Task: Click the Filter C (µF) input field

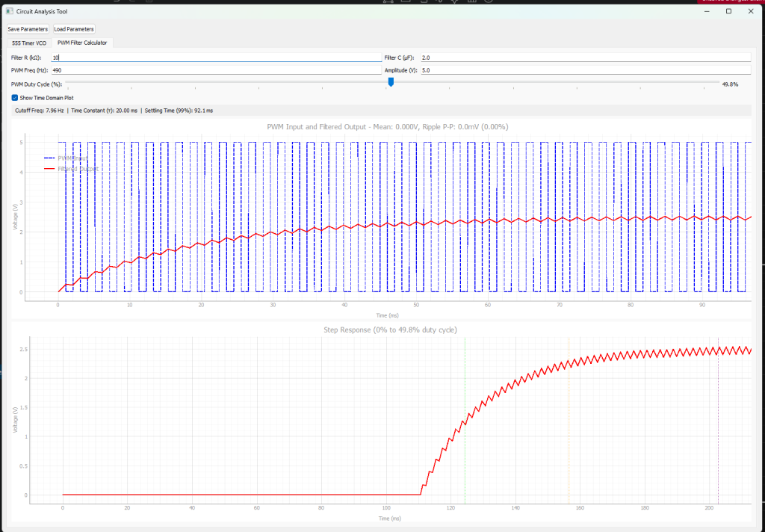Action: click(x=584, y=58)
